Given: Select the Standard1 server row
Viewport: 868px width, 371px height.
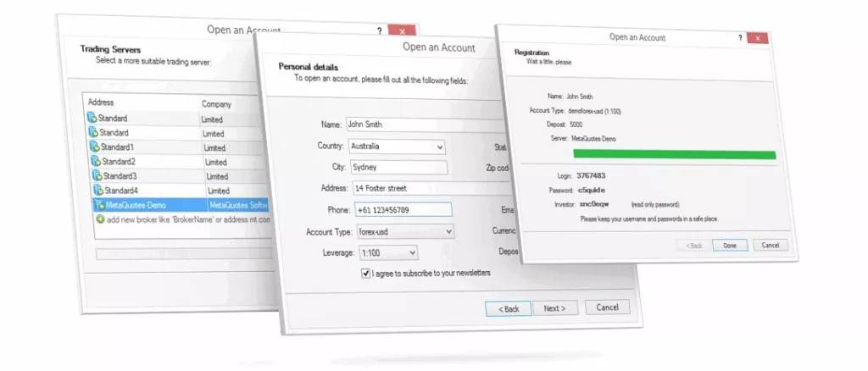Looking at the screenshot, I should [x=179, y=147].
